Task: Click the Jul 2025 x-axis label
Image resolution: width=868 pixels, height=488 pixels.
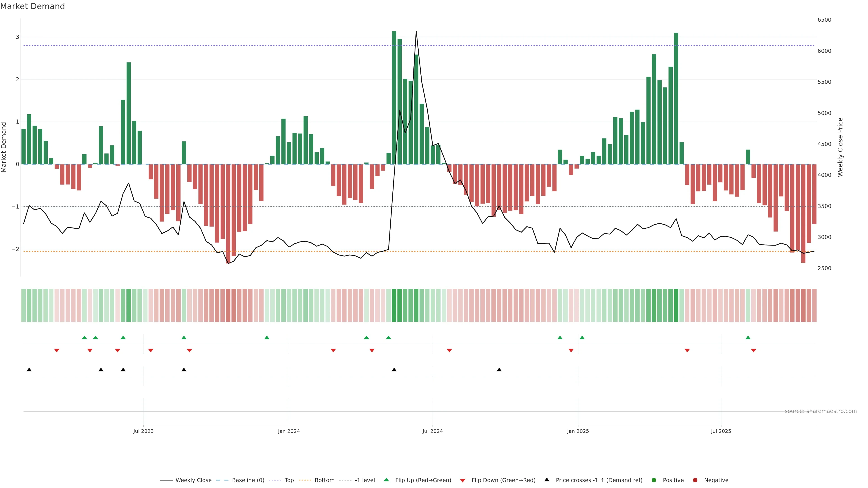Action: pyautogui.click(x=721, y=431)
